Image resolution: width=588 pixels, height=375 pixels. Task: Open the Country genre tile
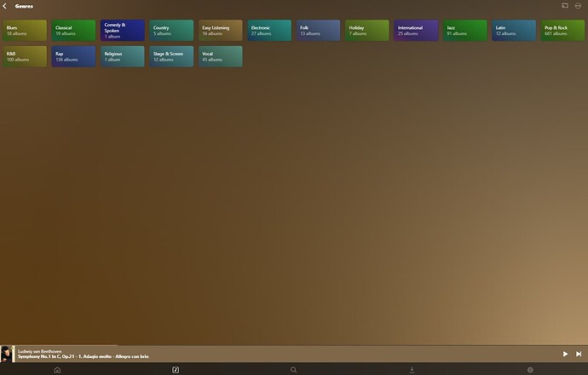click(171, 31)
